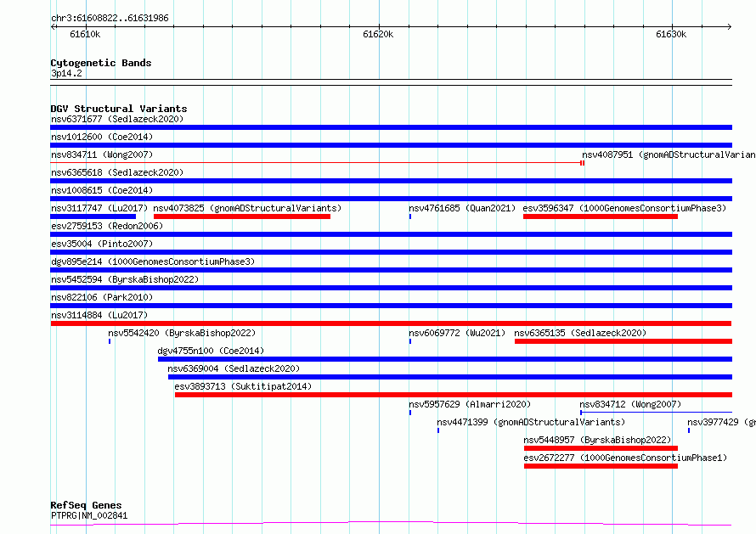Open the nsv834711 (Wong2007) variant label

click(x=102, y=155)
